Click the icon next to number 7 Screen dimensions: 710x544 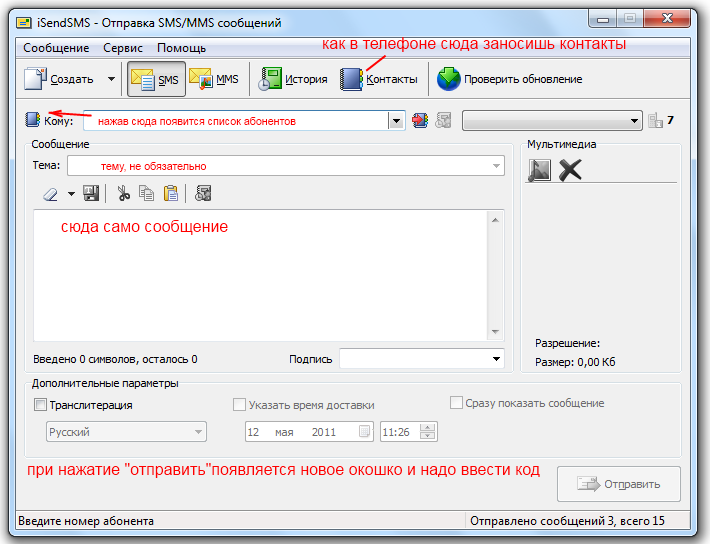655,120
